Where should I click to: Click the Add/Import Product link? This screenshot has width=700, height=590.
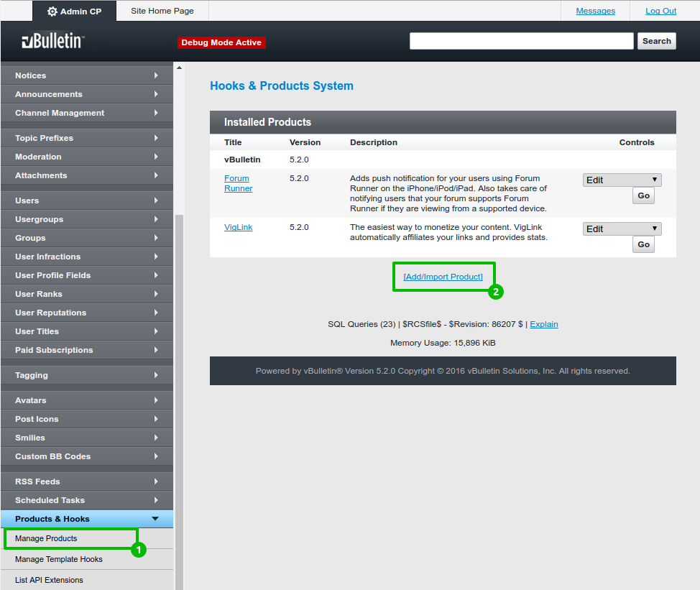pyautogui.click(x=443, y=277)
